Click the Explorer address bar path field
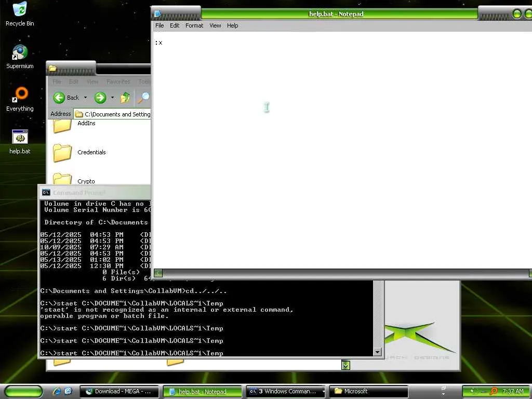This screenshot has height=399, width=532. click(x=112, y=114)
